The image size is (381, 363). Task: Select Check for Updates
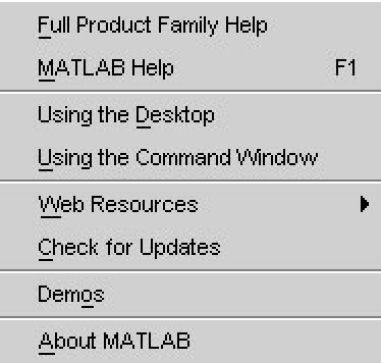point(190,247)
